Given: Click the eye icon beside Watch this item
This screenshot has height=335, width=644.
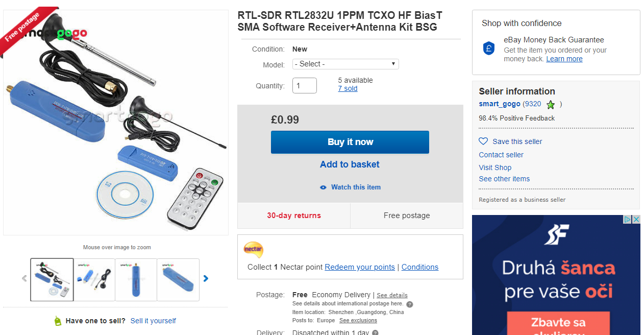Looking at the screenshot, I should (323, 187).
